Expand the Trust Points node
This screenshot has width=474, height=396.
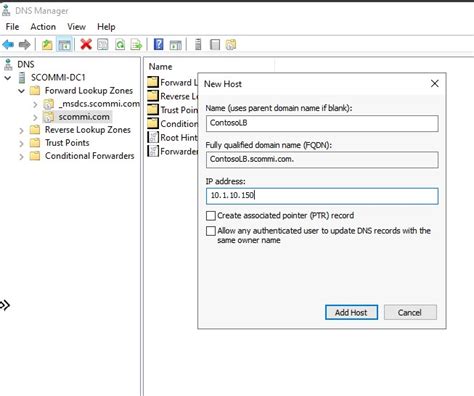[21, 143]
